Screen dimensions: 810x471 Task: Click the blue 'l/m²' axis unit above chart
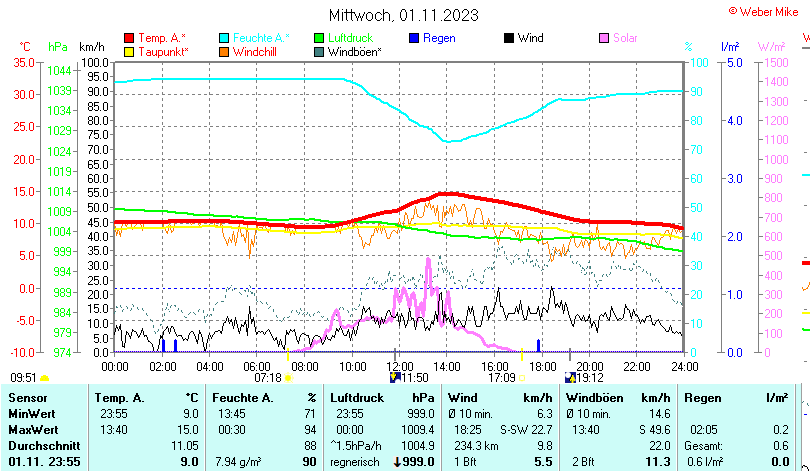pyautogui.click(x=730, y=47)
